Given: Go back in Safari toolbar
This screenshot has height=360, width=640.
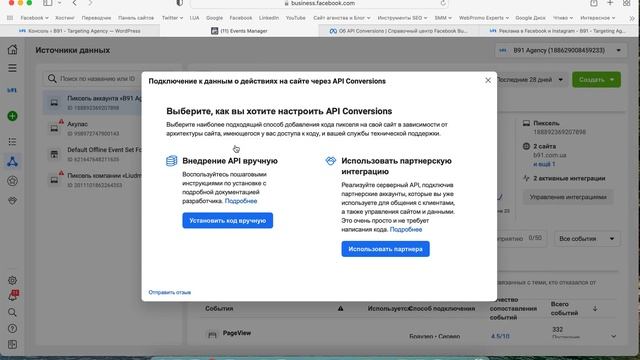Looking at the screenshot, I should click(74, 3).
